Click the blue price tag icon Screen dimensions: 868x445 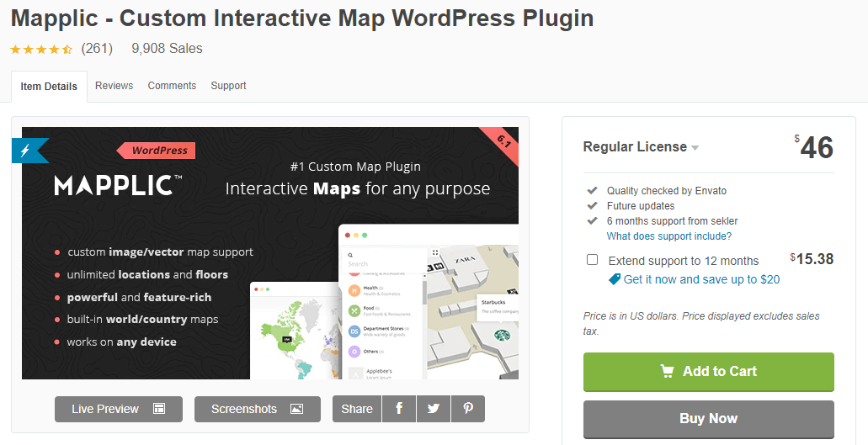(615, 279)
